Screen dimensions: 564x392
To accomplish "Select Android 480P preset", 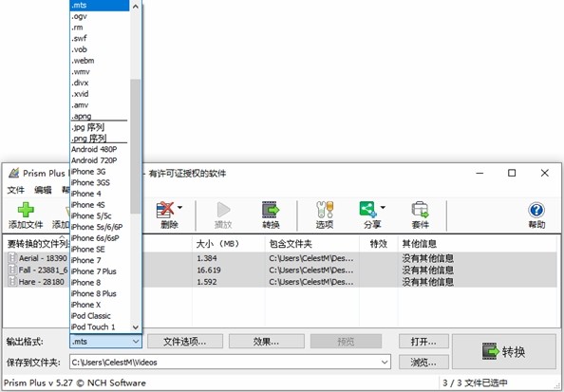I will click(100, 149).
